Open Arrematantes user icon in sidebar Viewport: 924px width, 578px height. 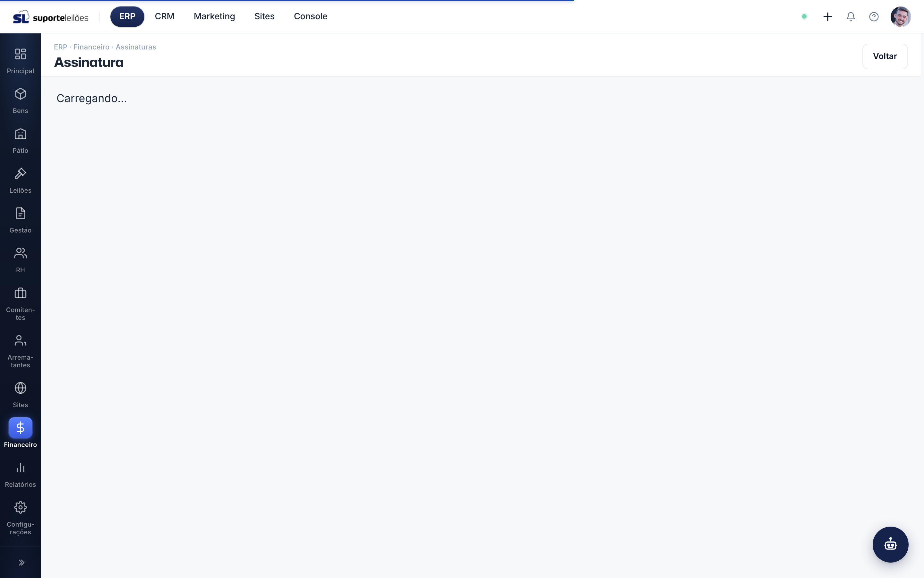[20, 340]
